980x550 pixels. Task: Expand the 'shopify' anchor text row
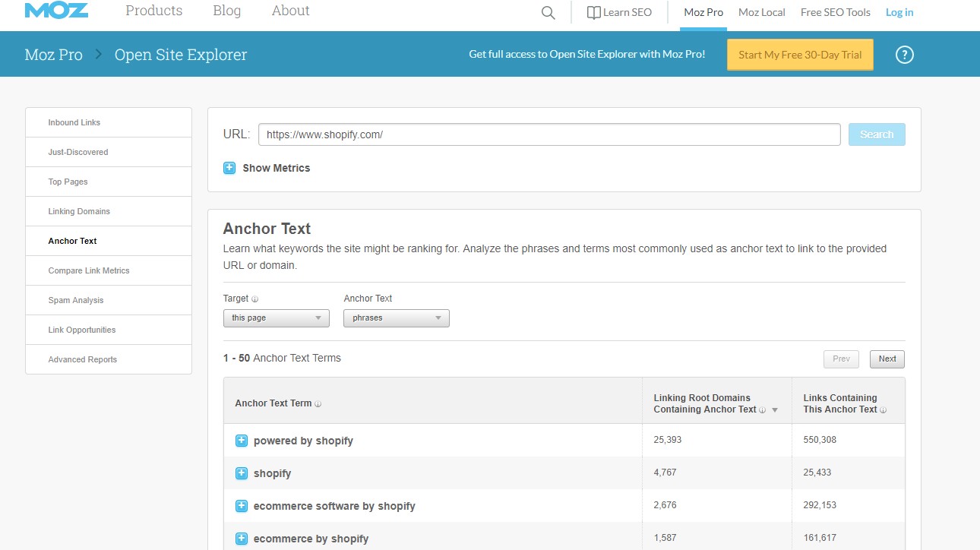click(242, 473)
